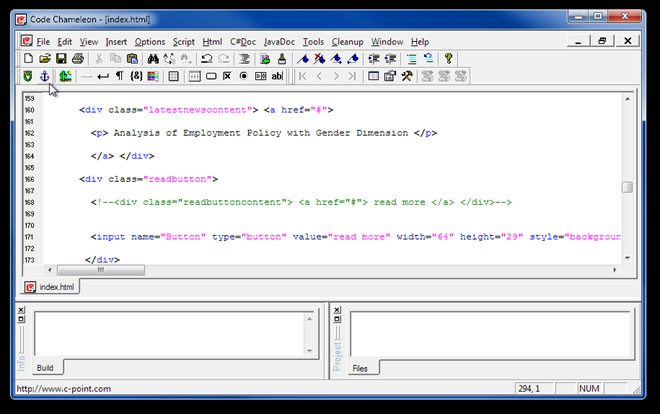Click the editor scroll right arrow

point(615,270)
